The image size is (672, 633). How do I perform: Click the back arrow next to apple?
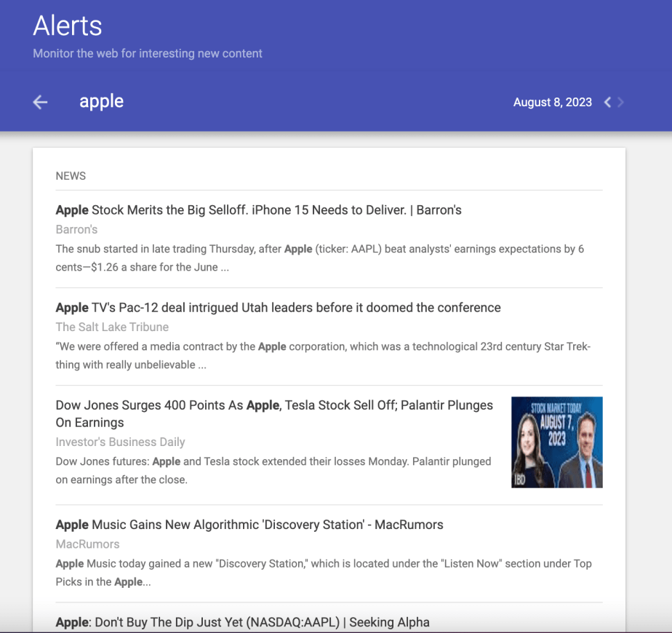[x=40, y=103]
